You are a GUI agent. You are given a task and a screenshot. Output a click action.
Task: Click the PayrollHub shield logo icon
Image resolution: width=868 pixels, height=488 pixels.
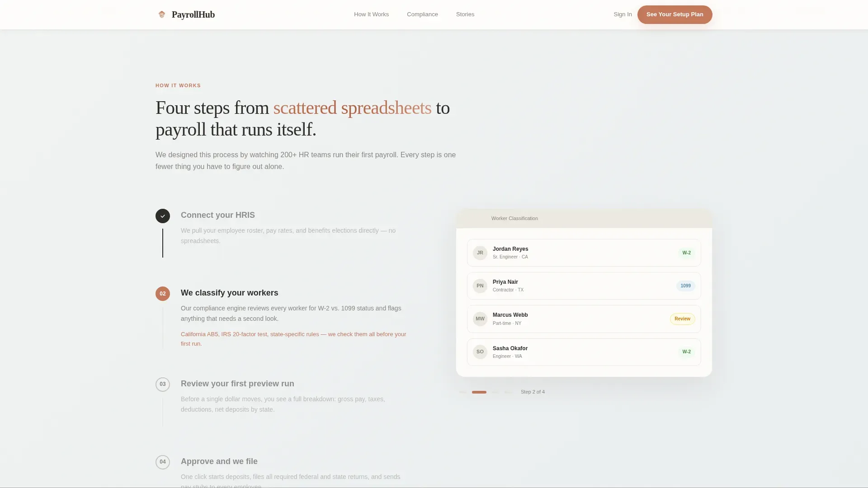pos(162,14)
